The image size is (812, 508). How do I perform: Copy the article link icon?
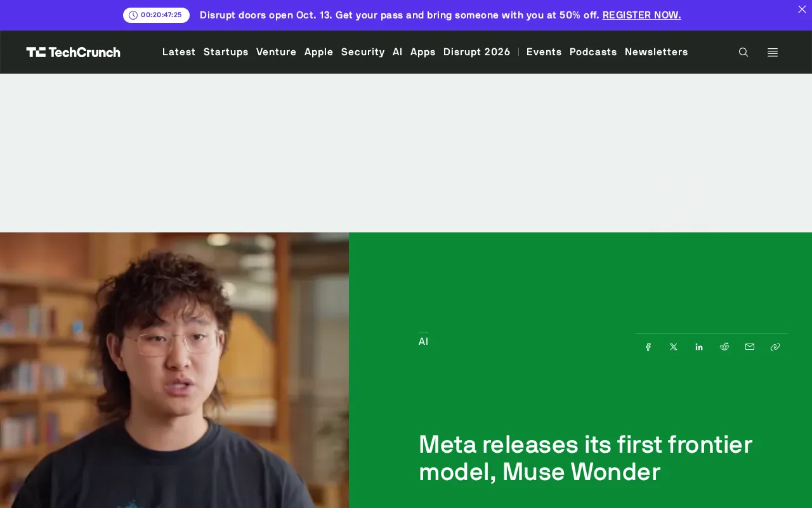point(775,347)
